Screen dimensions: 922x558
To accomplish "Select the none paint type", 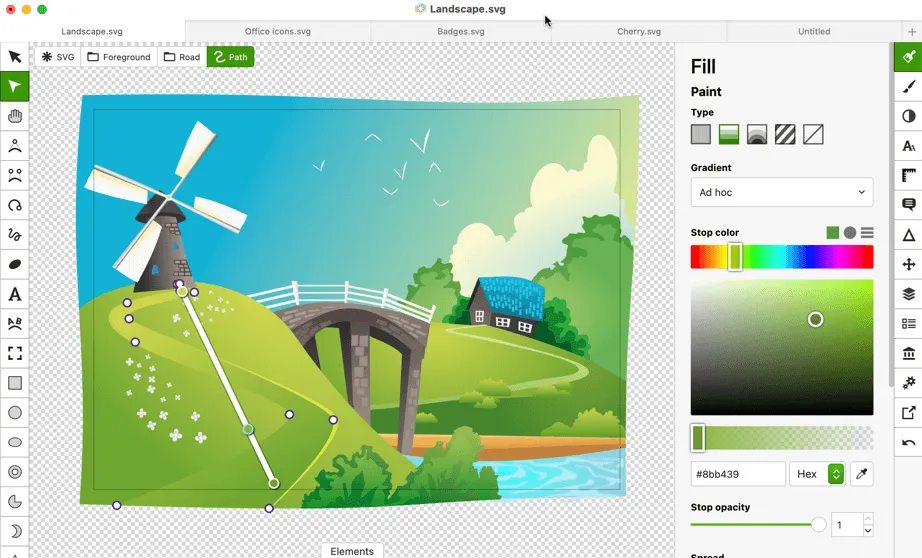I will (x=813, y=134).
